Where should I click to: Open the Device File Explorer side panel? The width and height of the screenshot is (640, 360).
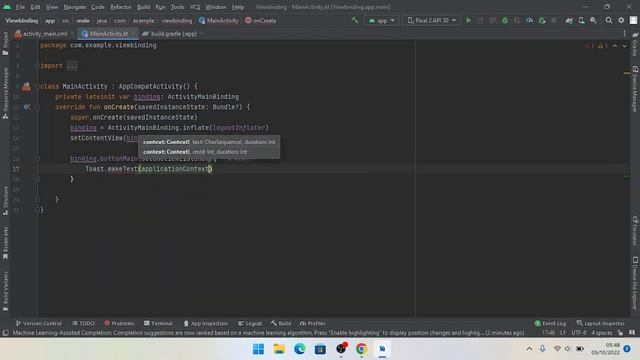pyautogui.click(x=635, y=283)
